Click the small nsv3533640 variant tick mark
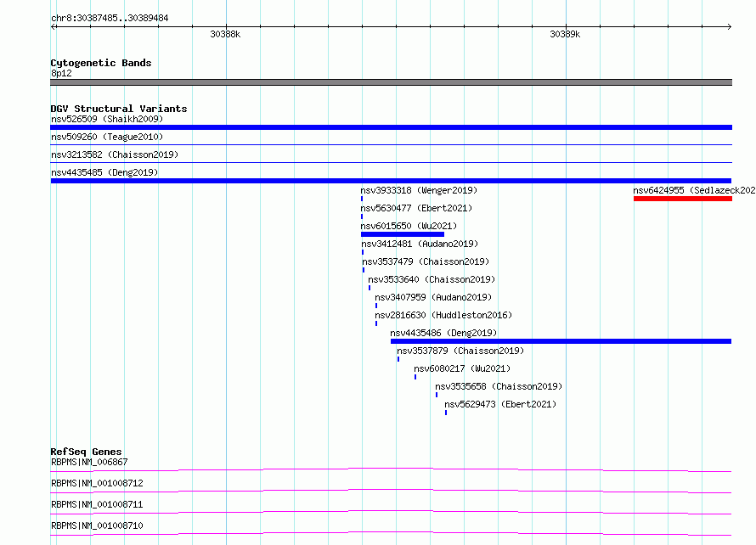 pos(370,288)
